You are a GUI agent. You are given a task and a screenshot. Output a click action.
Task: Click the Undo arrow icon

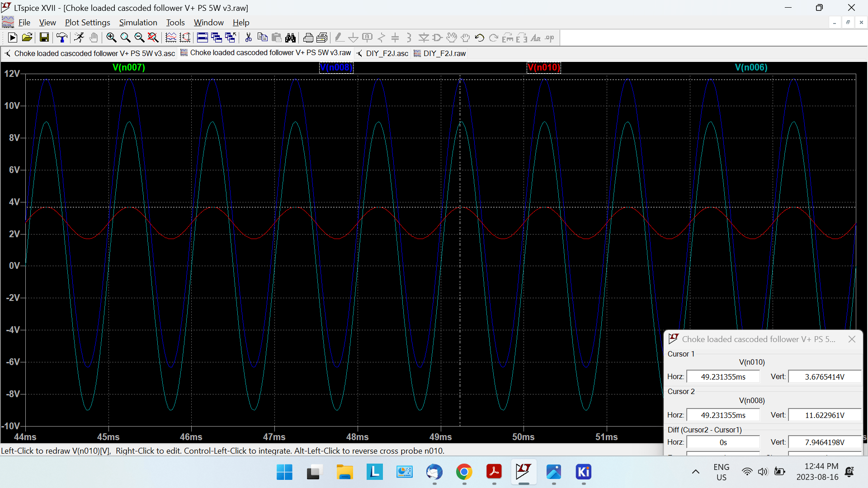[480, 38]
